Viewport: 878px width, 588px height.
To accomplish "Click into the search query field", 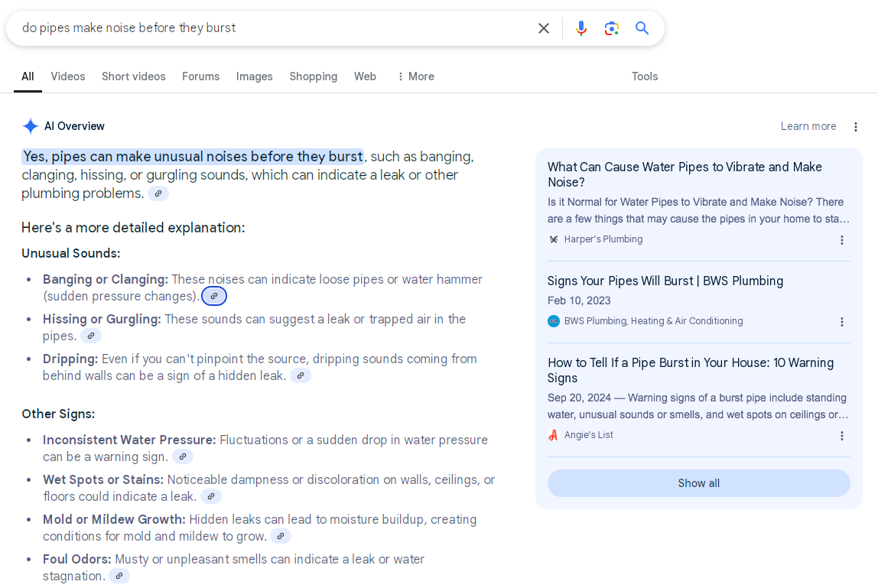I will (268, 28).
